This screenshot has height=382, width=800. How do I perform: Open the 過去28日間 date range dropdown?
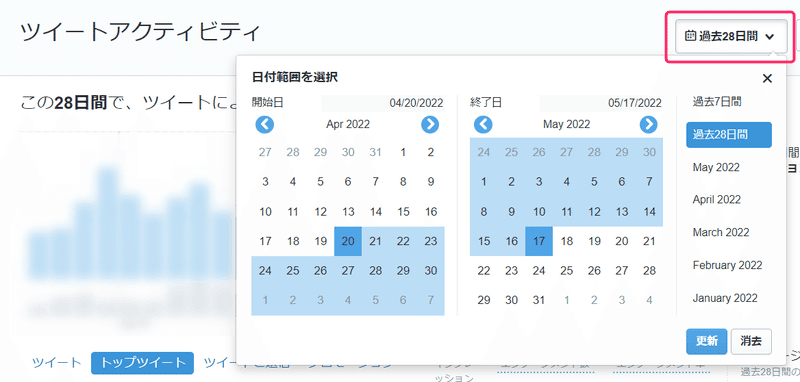click(731, 36)
